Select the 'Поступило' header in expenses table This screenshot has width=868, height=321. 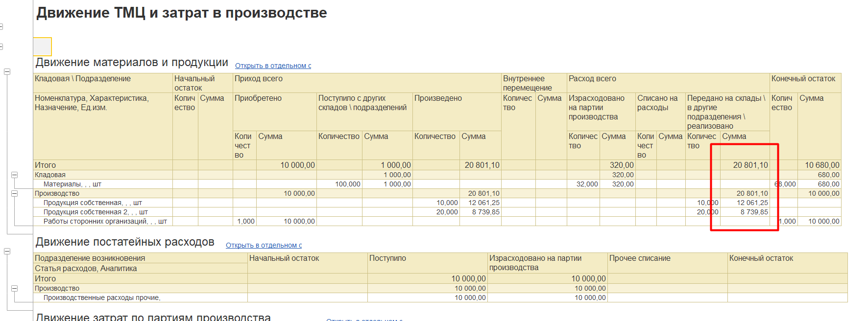428,263
